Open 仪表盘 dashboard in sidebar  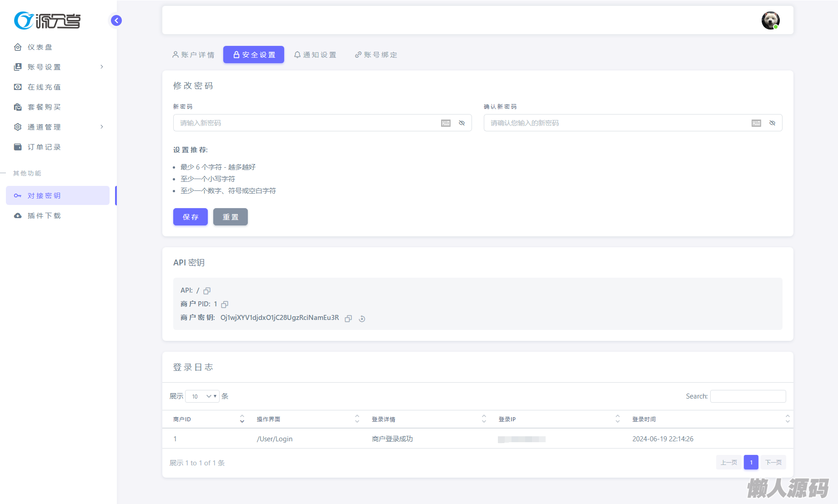[40, 47]
